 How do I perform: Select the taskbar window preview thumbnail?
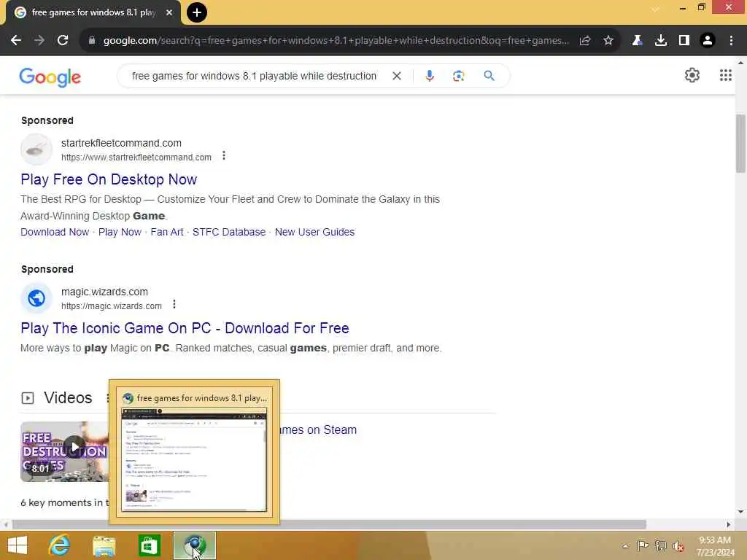(194, 460)
